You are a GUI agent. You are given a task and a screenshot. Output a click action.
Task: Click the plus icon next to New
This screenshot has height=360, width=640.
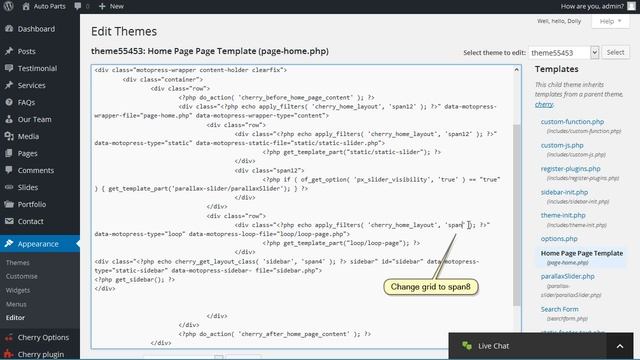(x=102, y=7)
